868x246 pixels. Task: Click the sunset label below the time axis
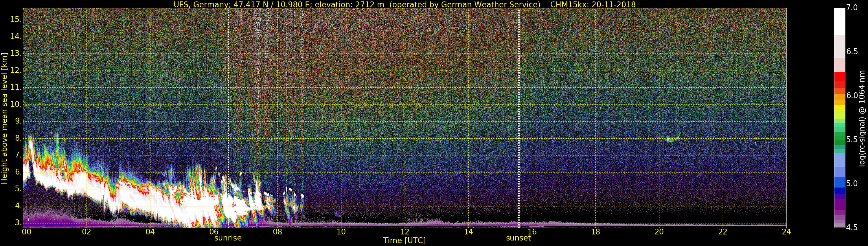click(x=518, y=238)
